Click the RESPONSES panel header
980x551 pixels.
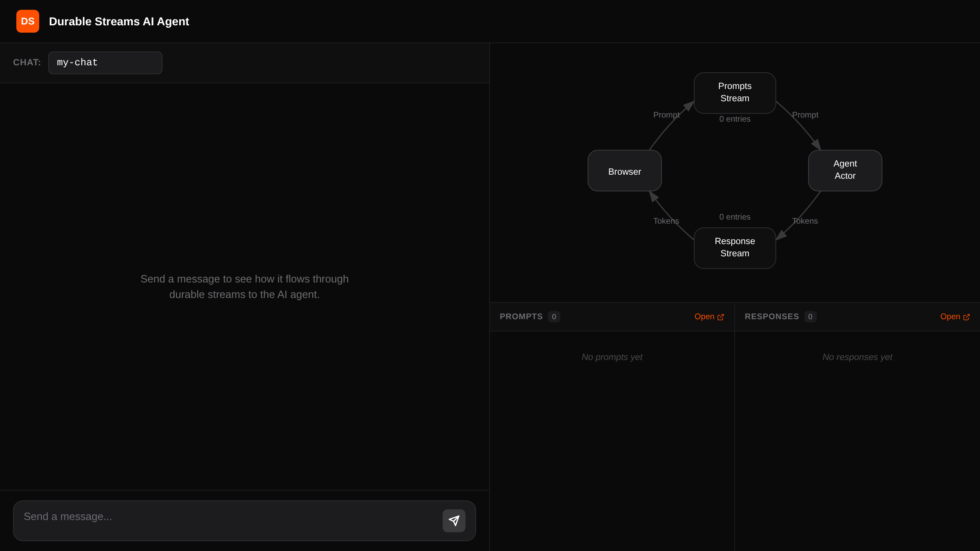click(x=772, y=316)
